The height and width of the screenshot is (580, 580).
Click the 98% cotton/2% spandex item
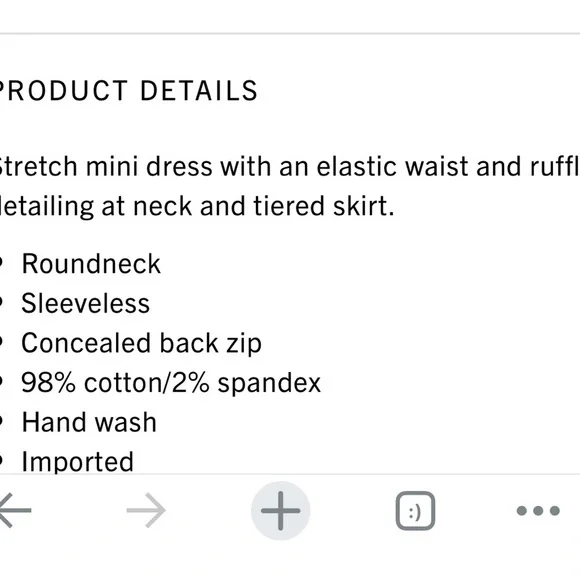(171, 383)
